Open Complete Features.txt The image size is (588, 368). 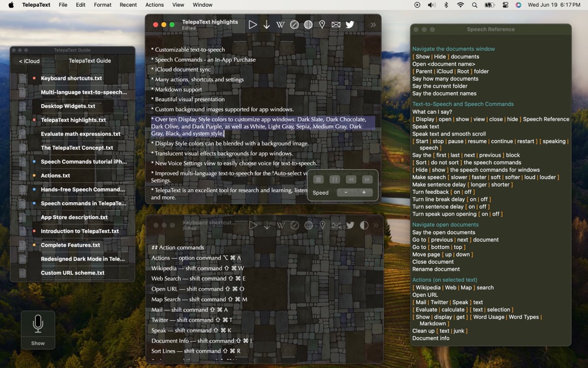pos(71,245)
